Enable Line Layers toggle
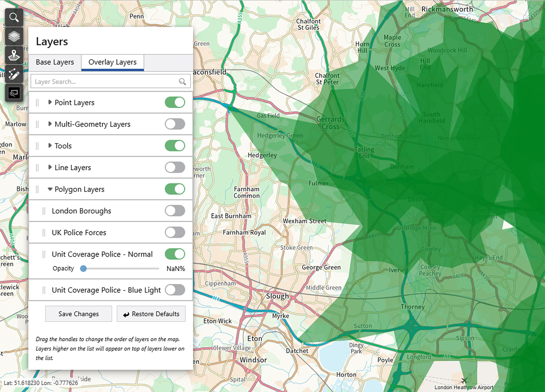Screen dimensions: 545x392 [x=175, y=167]
